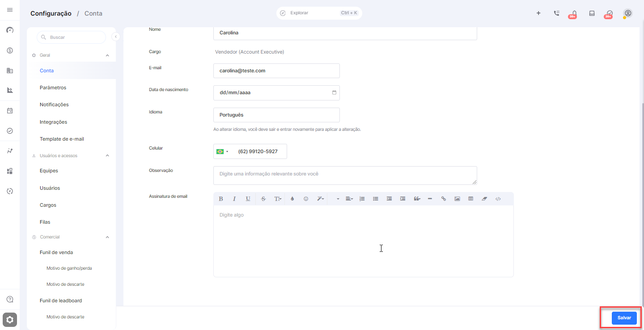Open the help question mark icon
Image resolution: width=644 pixels, height=330 pixels.
10,299
